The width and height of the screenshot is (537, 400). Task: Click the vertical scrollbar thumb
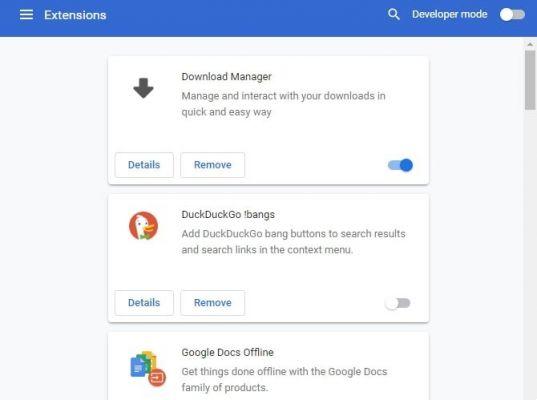tap(530, 80)
